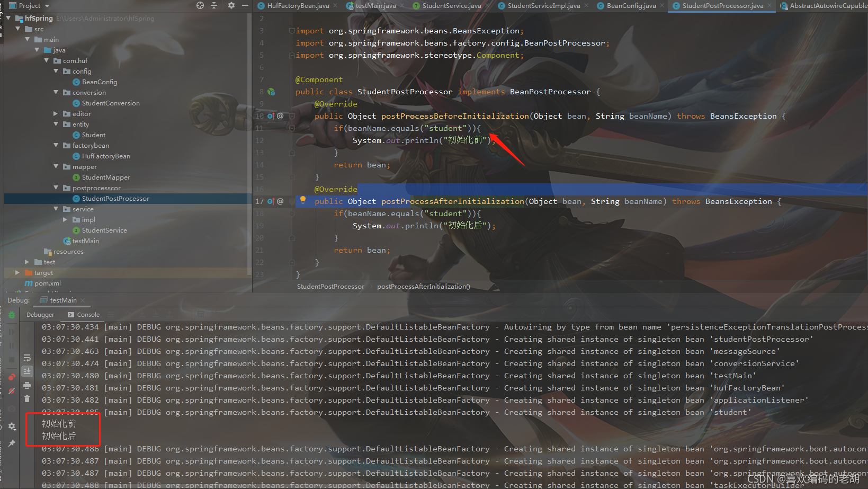This screenshot has height=489, width=868.
Task: Select BeanConfig in project tree
Action: click(100, 82)
